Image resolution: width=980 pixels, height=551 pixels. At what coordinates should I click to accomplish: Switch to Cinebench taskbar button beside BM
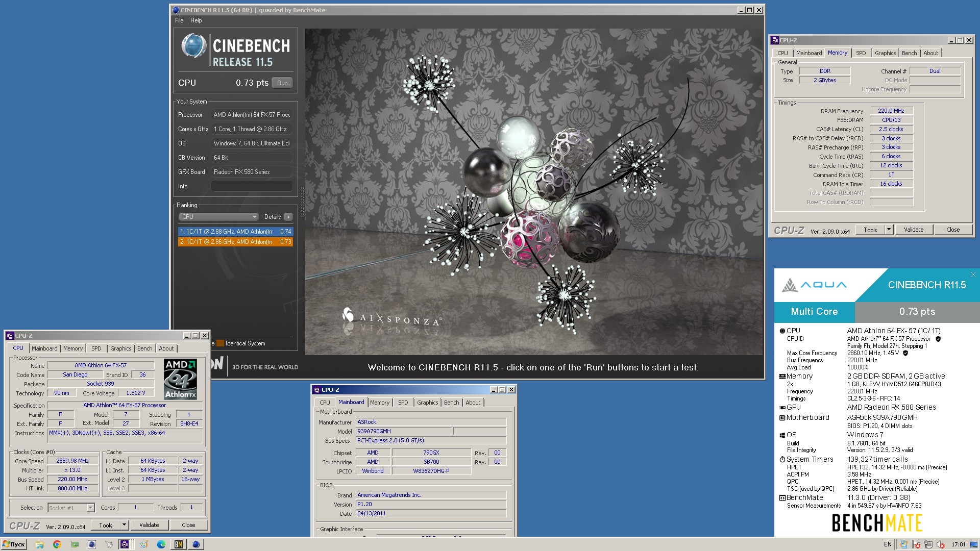pyautogui.click(x=195, y=544)
